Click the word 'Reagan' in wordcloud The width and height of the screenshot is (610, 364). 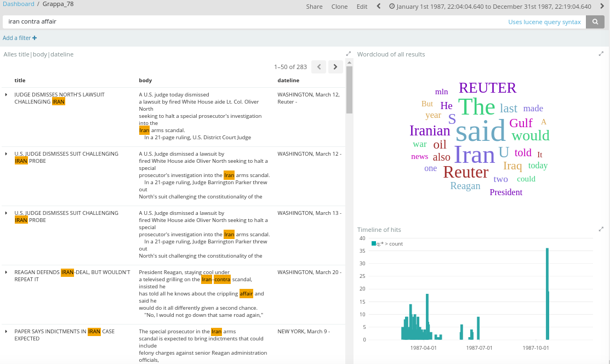point(465,186)
